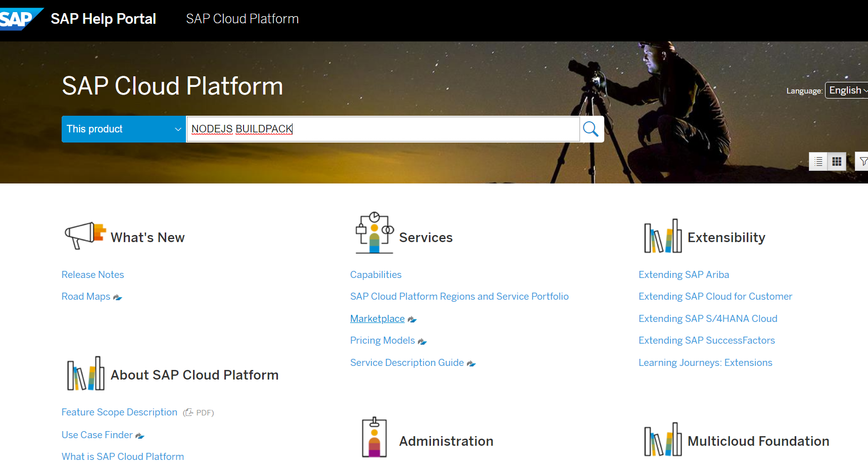Click the What's New heading
Viewport: 868px width, 468px height.
148,238
